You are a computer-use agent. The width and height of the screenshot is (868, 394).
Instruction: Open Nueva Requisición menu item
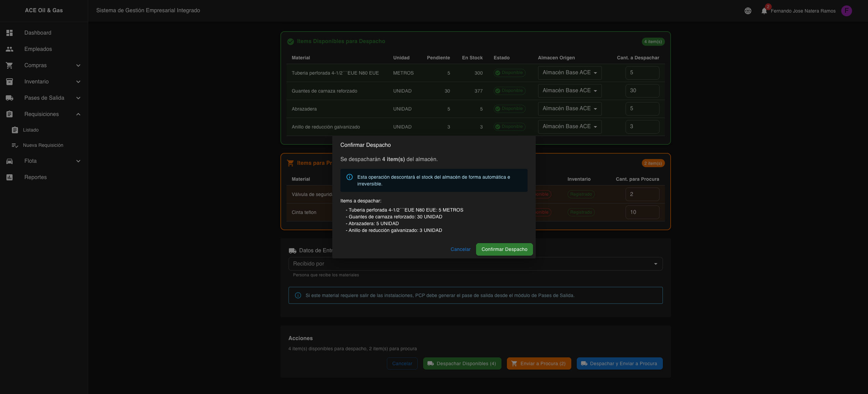[43, 145]
